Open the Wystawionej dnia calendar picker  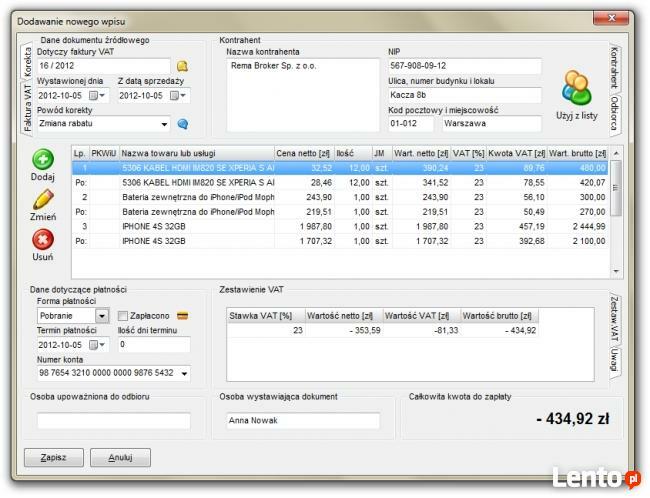(x=95, y=95)
